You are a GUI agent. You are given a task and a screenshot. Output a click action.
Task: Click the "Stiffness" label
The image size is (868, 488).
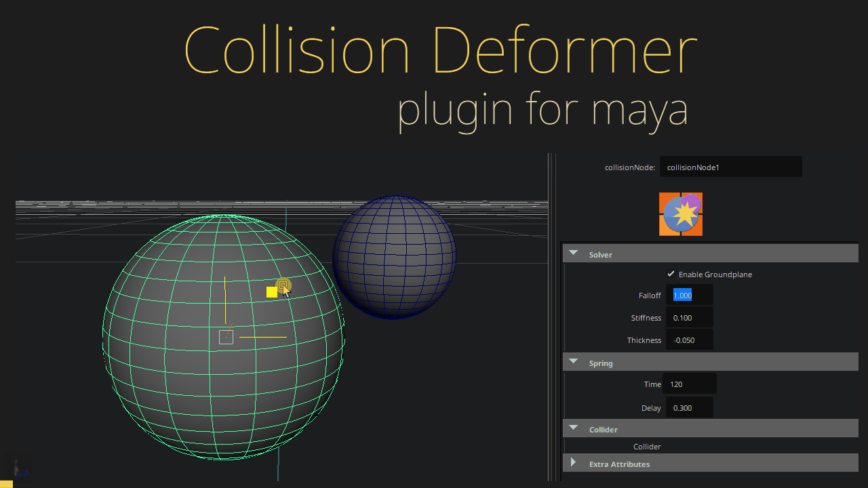click(x=646, y=318)
